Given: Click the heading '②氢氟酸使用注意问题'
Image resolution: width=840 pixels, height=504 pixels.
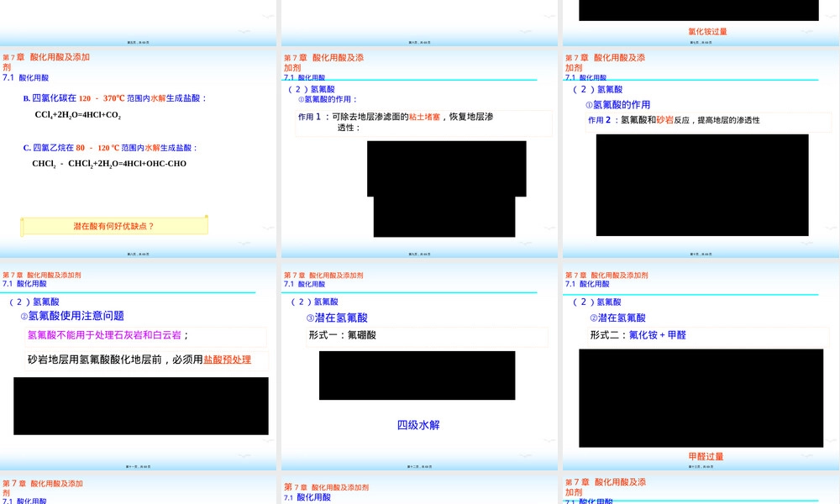Looking at the screenshot, I should pos(72,316).
